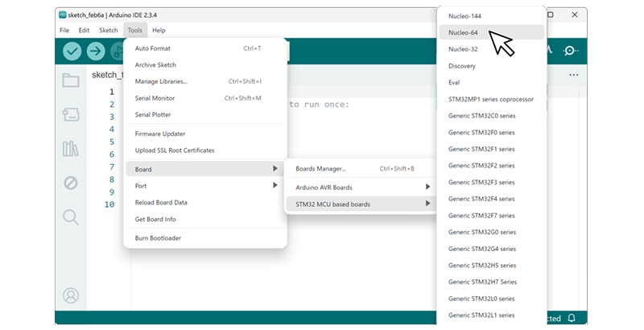Select Generic STM32F0 series
This screenshot has height=330, width=644.
492,133
